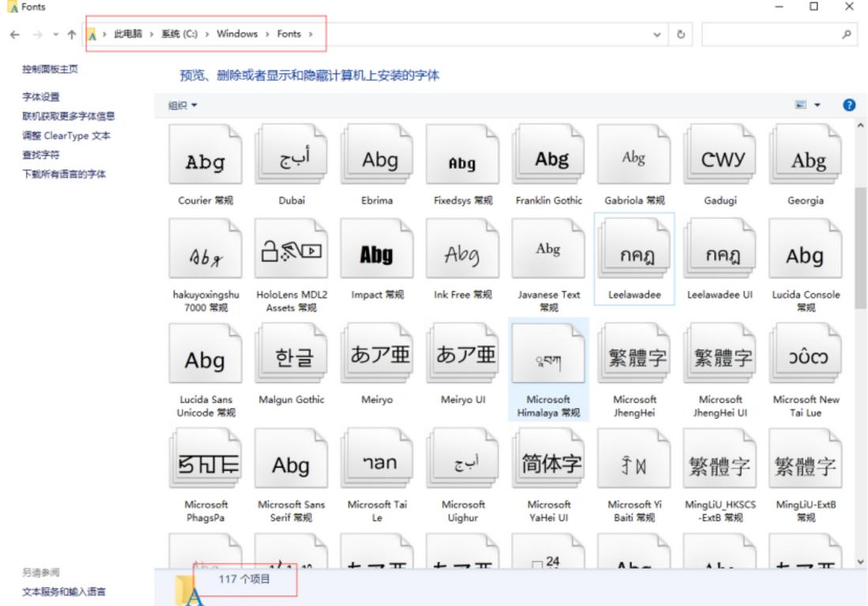
Task: Select the Microsoft Tai Le font icon
Action: (377, 458)
